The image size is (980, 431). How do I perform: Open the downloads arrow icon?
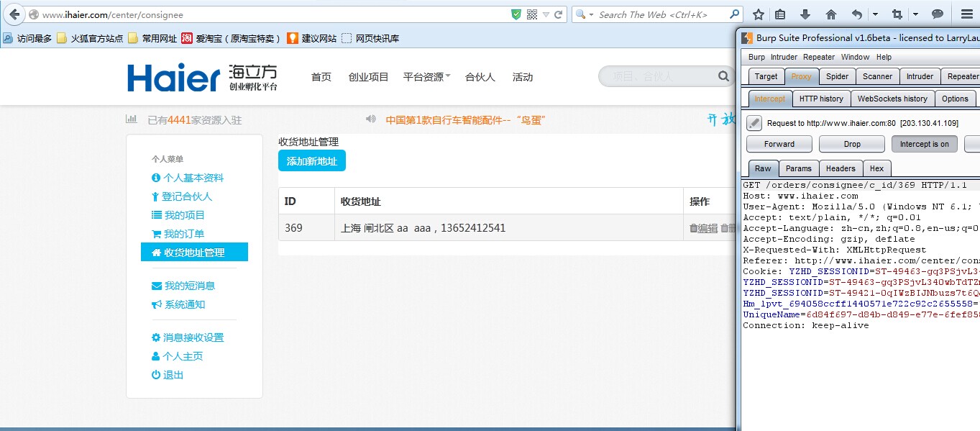(x=805, y=14)
